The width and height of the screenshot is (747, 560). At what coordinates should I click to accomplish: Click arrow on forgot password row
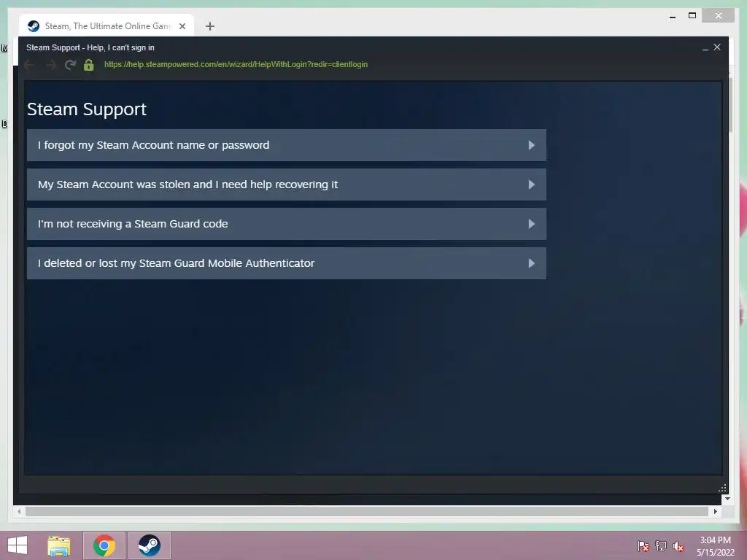(532, 145)
